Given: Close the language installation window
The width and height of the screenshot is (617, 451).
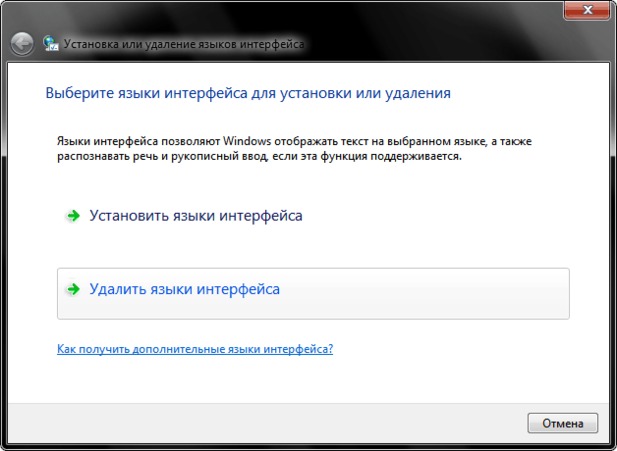Looking at the screenshot, I should [x=587, y=9].
